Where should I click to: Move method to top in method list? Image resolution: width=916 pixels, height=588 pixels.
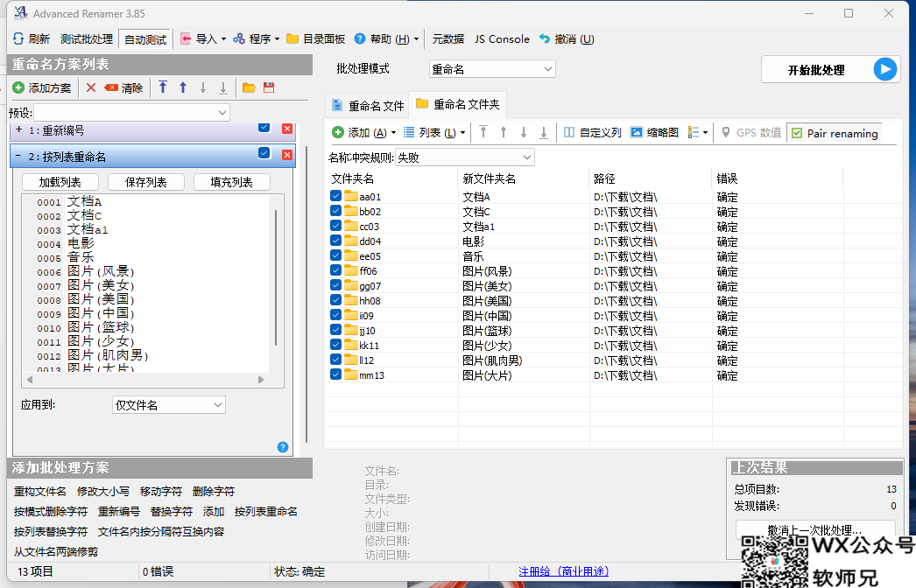click(x=163, y=87)
